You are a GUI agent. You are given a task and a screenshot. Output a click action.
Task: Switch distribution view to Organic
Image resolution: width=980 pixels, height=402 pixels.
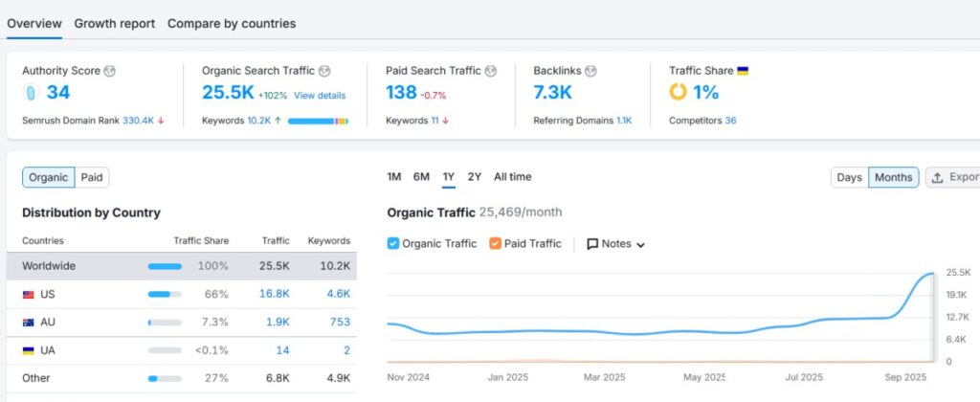[x=49, y=178]
